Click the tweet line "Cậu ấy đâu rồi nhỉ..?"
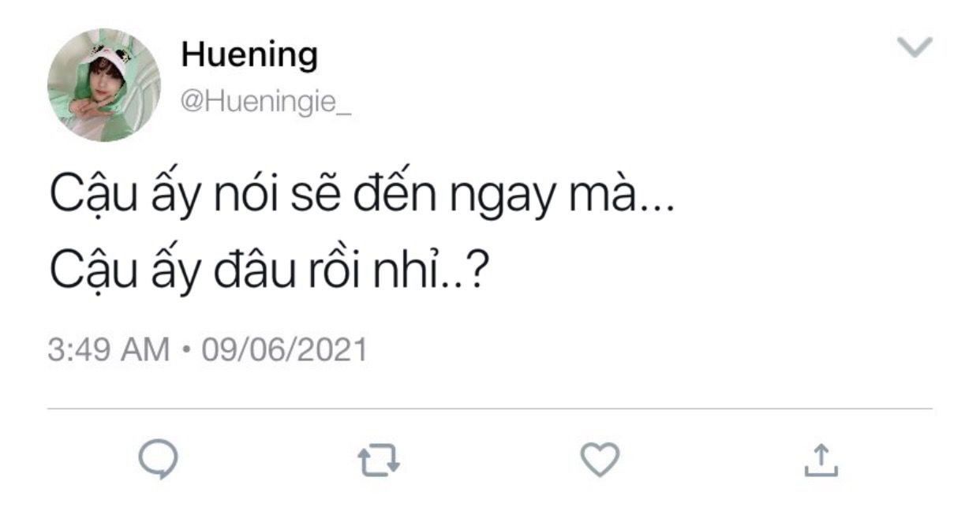Image resolution: width=980 pixels, height=511 pixels. pos(267,272)
